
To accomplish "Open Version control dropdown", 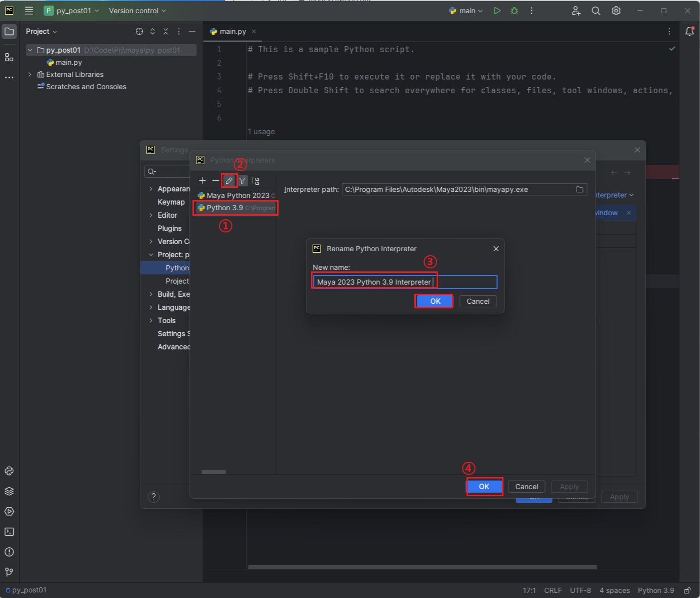I will tap(137, 11).
